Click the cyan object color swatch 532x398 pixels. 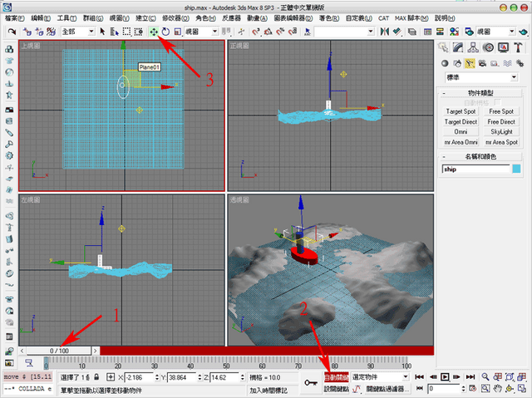tap(516, 169)
